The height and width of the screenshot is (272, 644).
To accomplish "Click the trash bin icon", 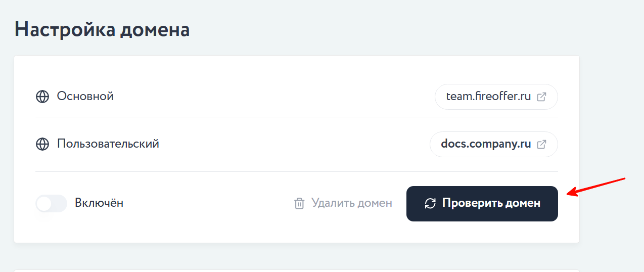I will [x=299, y=203].
